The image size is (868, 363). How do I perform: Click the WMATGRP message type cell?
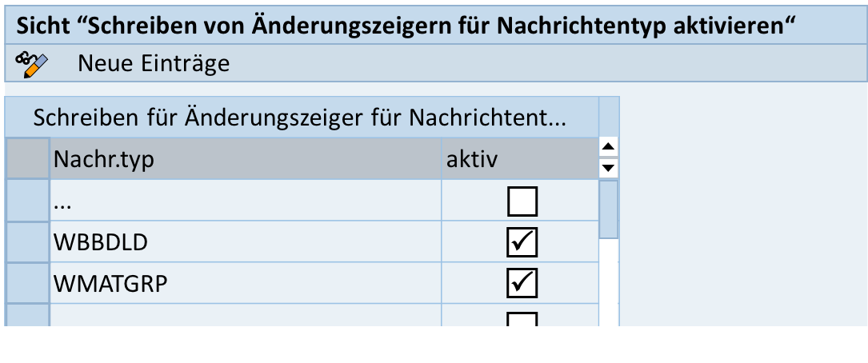coord(245,282)
